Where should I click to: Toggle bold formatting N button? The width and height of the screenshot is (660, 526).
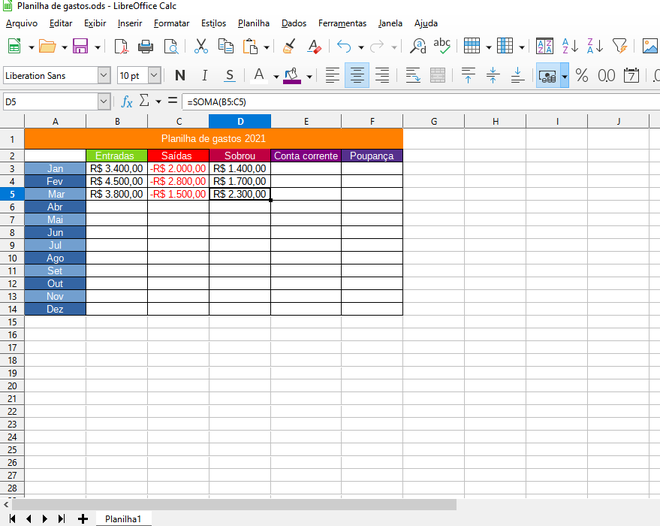click(x=180, y=75)
